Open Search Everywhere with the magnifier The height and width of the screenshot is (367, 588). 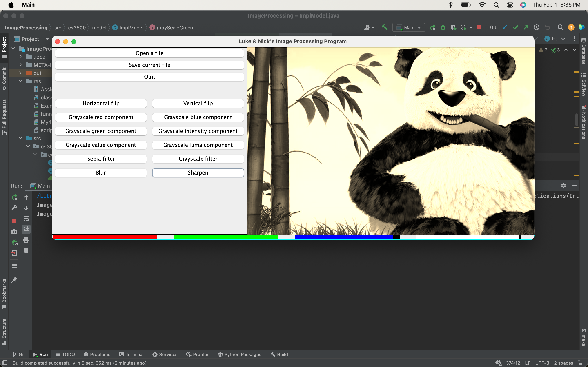560,27
